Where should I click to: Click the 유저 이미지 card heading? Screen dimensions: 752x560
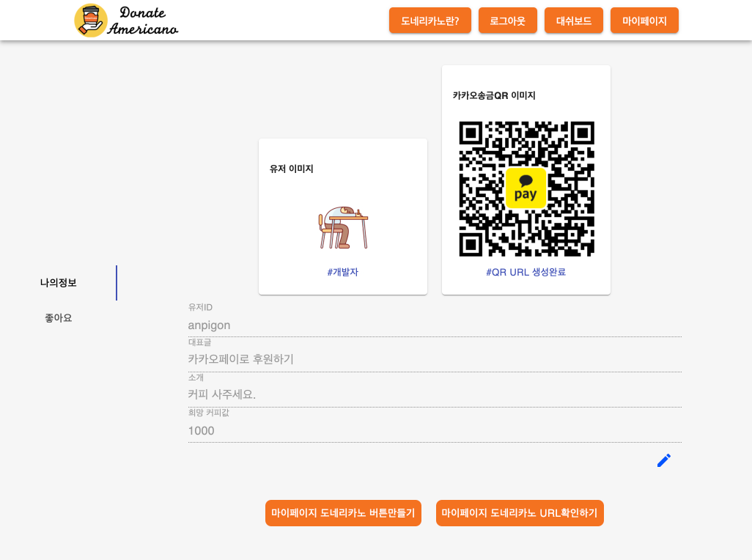(292, 169)
